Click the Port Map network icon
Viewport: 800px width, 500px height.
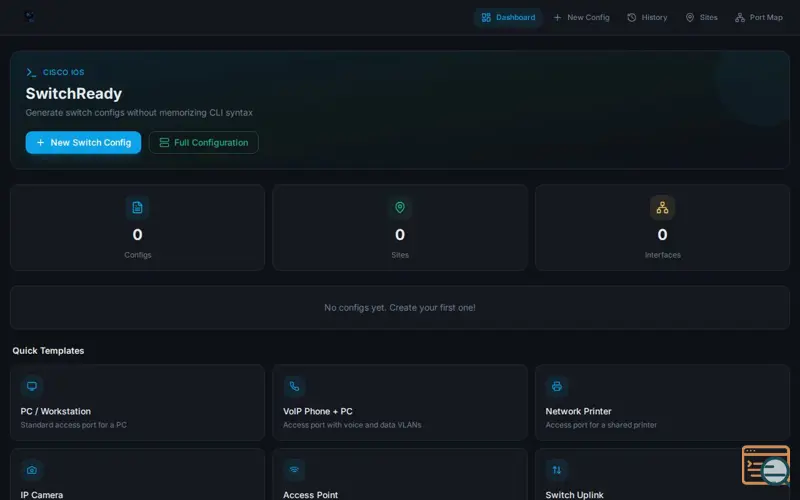[x=740, y=17]
